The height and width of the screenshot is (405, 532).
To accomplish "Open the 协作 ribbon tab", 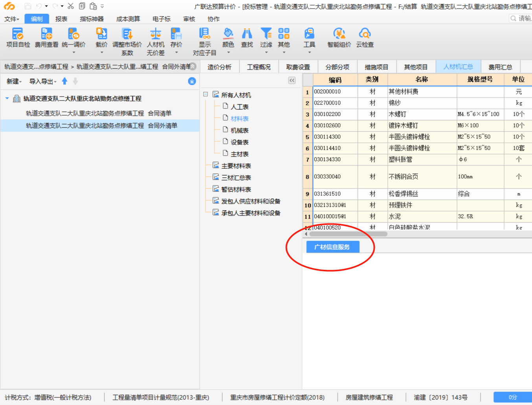I will pos(213,19).
